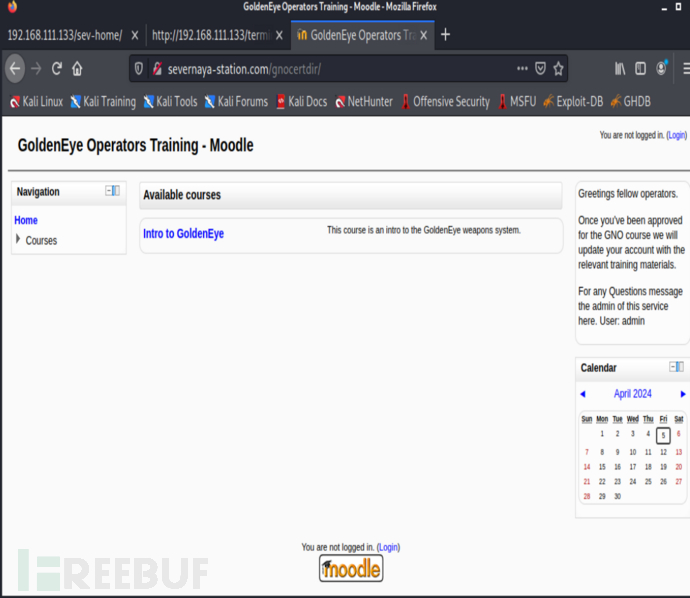690x598 pixels.
Task: Open the Kali Forums bookmark
Action: (236, 102)
